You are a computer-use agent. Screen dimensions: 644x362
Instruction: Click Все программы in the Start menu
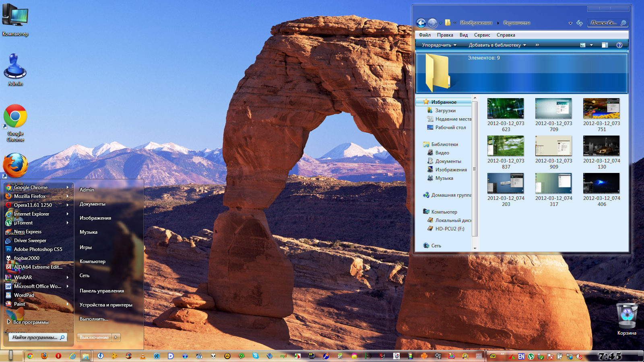tap(31, 322)
